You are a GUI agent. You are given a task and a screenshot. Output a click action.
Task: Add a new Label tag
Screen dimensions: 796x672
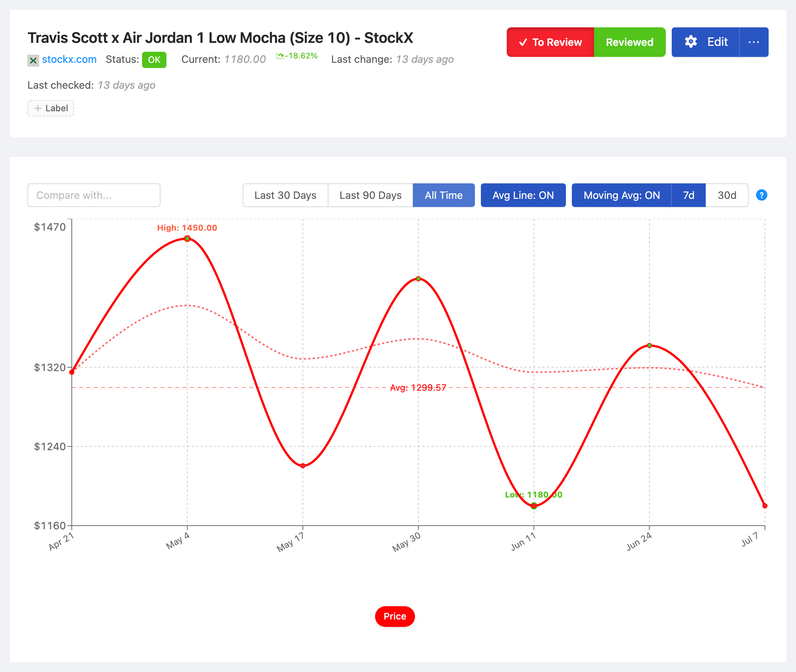(x=51, y=108)
